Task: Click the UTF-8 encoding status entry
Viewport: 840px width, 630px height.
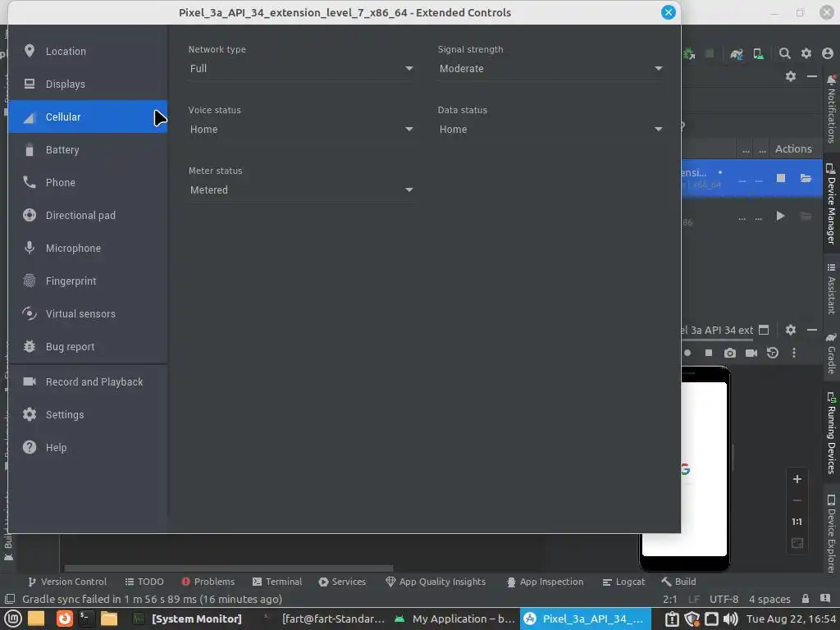Action: tap(724, 599)
